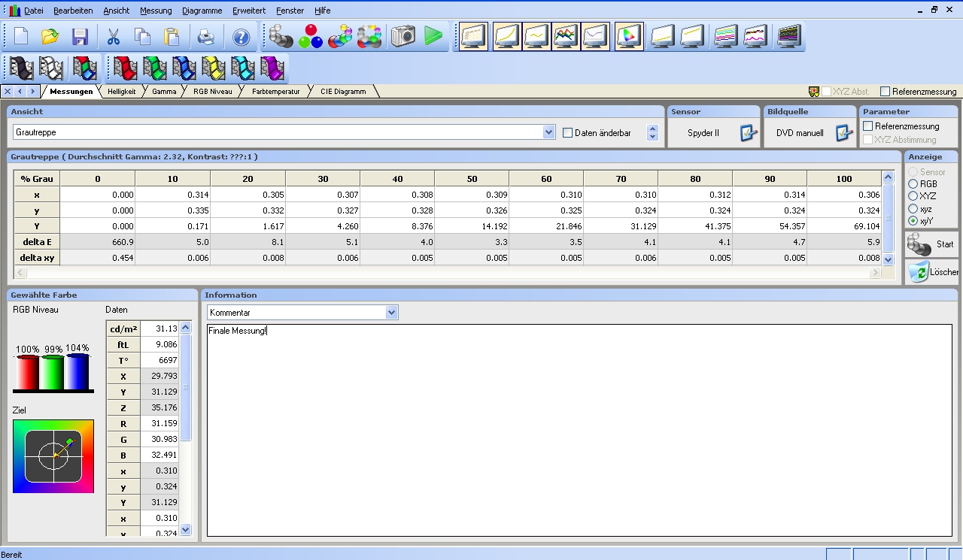Click the printer icon in toolbar

click(205, 37)
